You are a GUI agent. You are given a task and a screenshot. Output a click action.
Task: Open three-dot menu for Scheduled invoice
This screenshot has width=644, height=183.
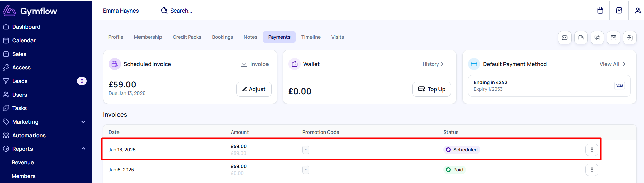coord(592,150)
